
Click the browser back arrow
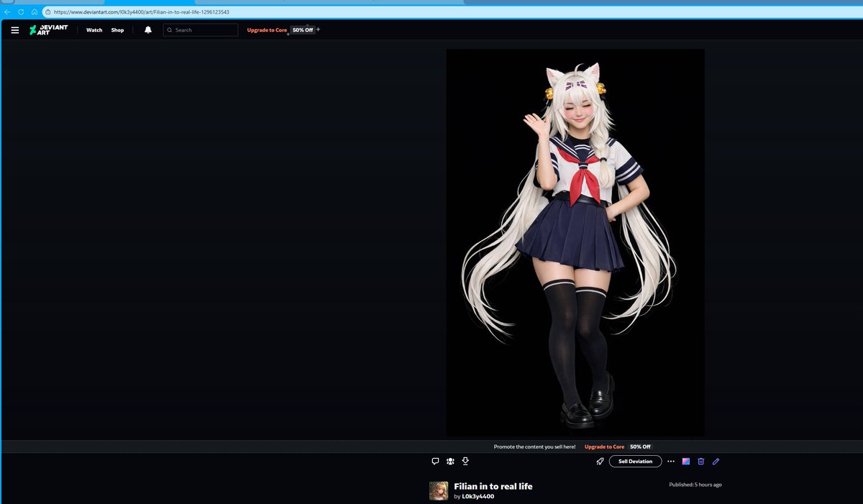[x=7, y=12]
